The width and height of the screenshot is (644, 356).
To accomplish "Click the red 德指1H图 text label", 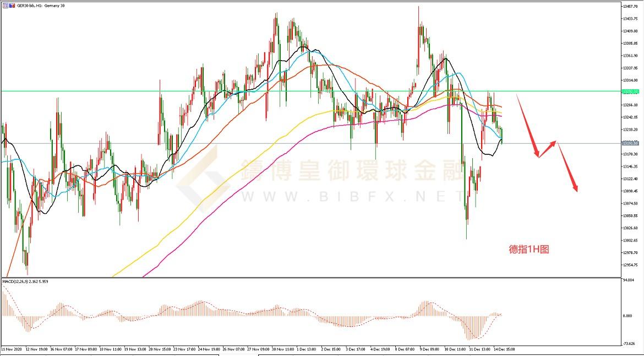I will pyautogui.click(x=528, y=250).
